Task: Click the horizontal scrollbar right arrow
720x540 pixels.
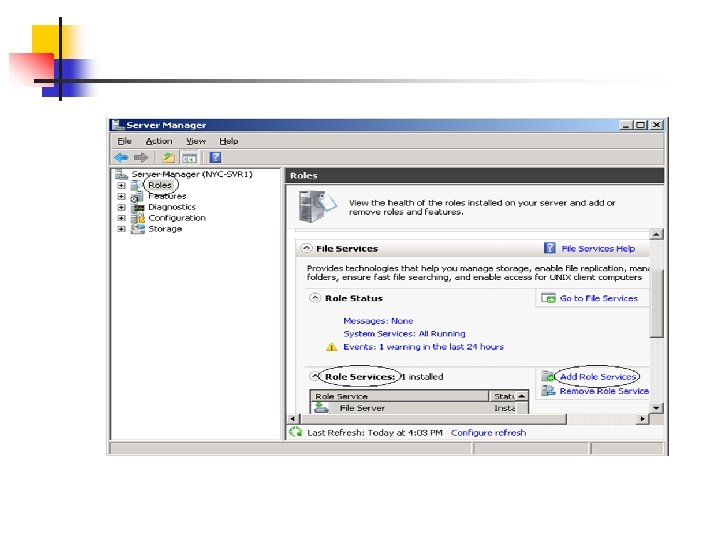Action: 643,419
